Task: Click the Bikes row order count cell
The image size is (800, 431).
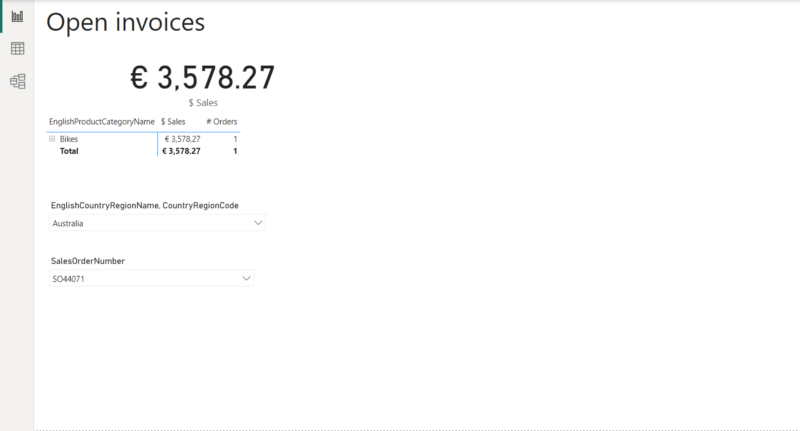Action: (235, 139)
